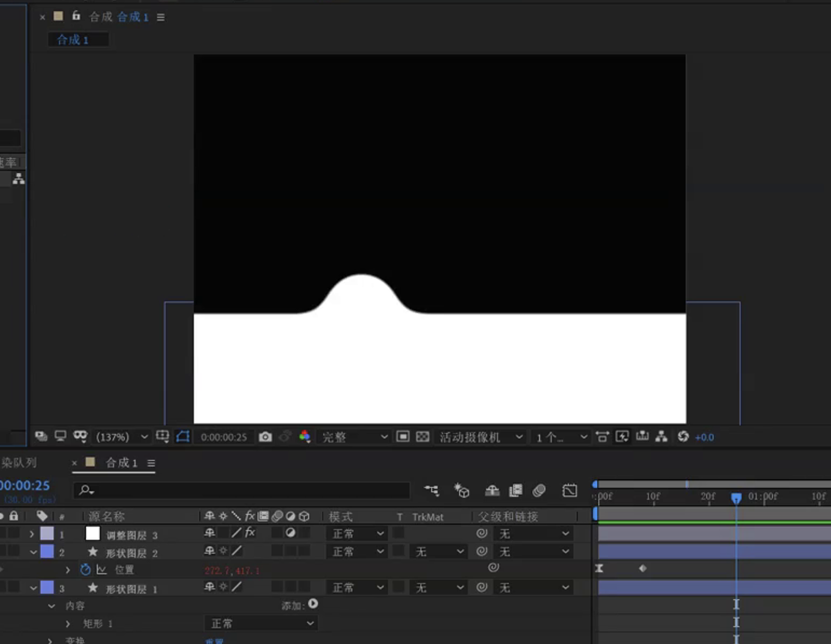
Task: Open TrkMat dropdown for 形状图层 2
Action: click(x=438, y=552)
